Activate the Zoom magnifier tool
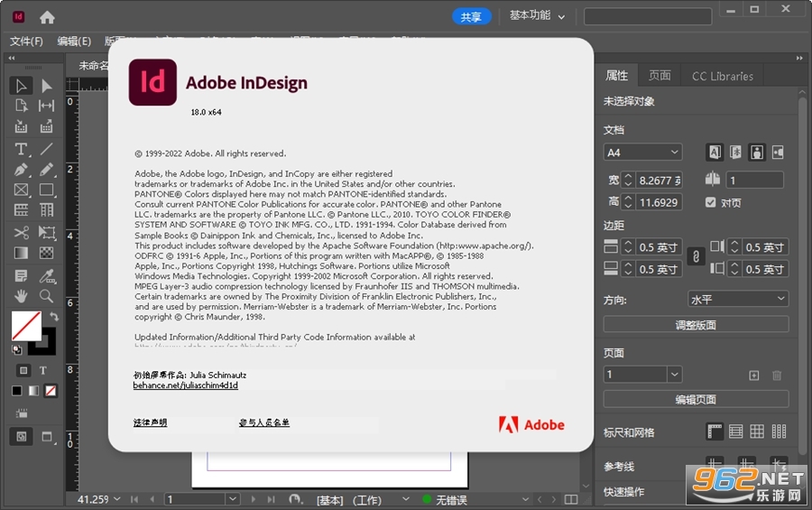Image resolution: width=812 pixels, height=510 pixels. (x=47, y=296)
